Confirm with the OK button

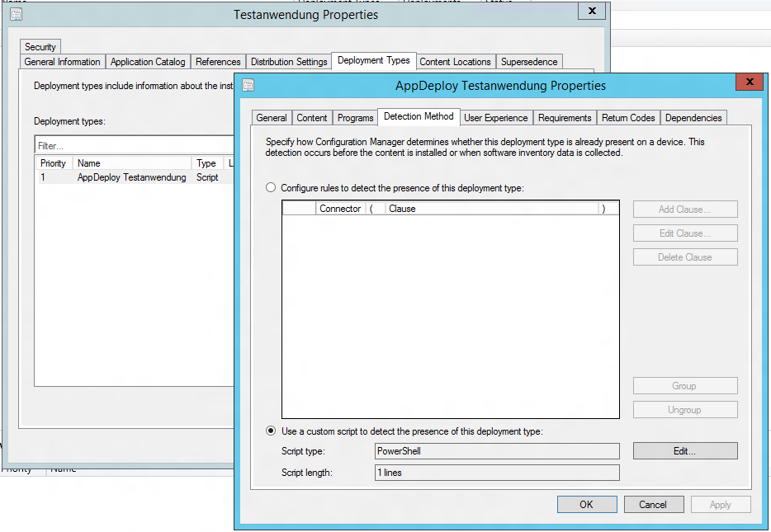pos(587,505)
